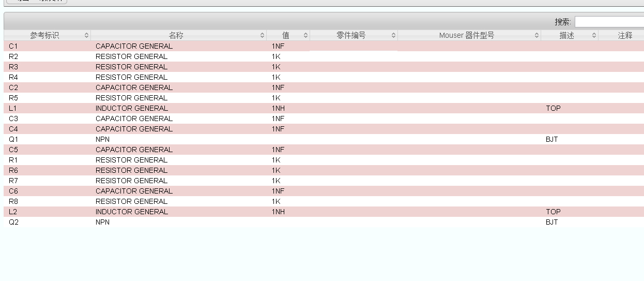Select RESISTOR GENERAL name in row R2
Screen dimensions: 644x281
pyautogui.click(x=131, y=56)
